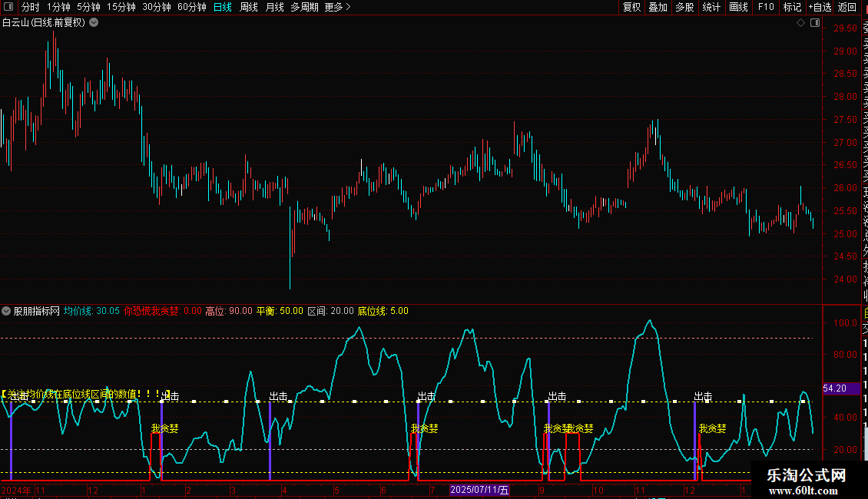
Task: Select the 1分钟 period tab
Action: coord(58,7)
